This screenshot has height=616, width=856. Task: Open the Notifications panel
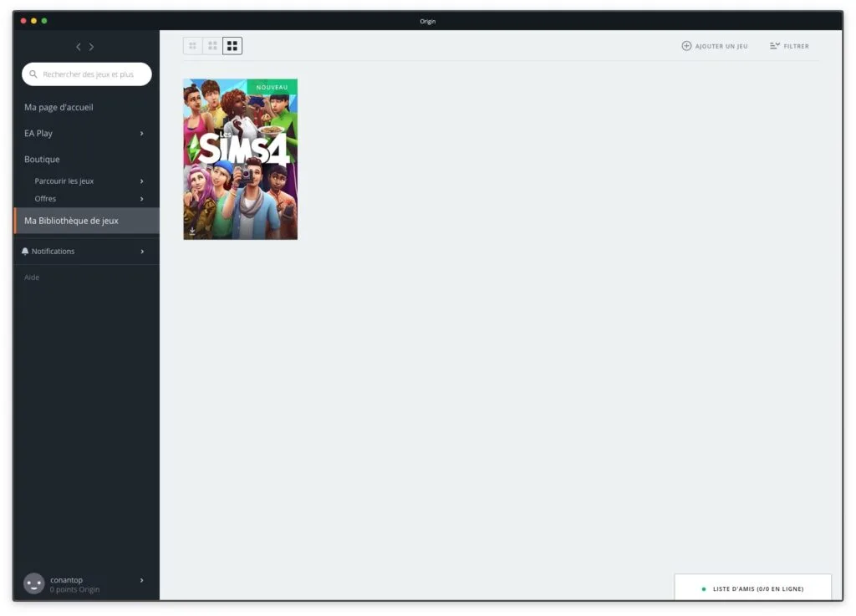tap(86, 252)
